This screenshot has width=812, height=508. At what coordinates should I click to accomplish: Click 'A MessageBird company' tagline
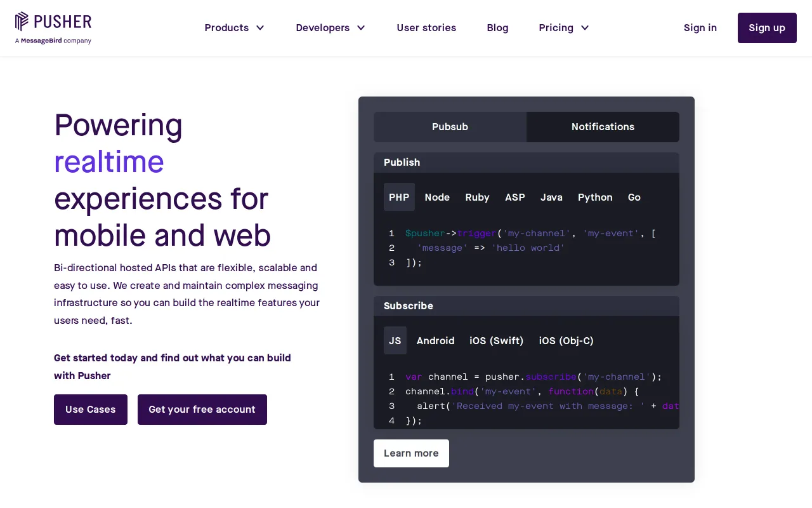pos(53,41)
